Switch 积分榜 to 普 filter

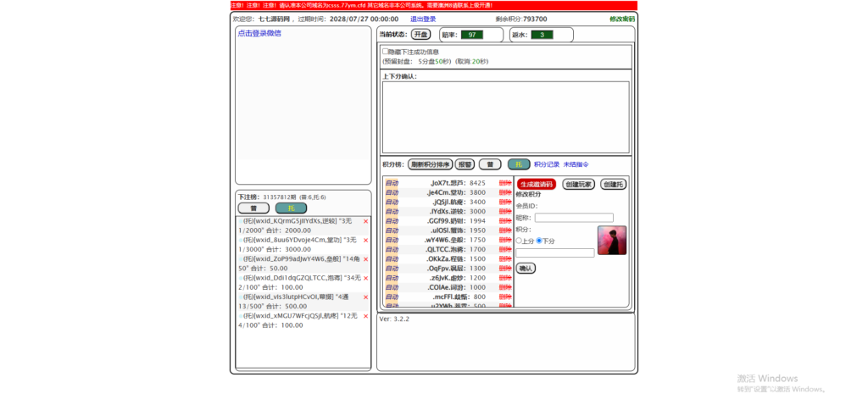point(490,164)
